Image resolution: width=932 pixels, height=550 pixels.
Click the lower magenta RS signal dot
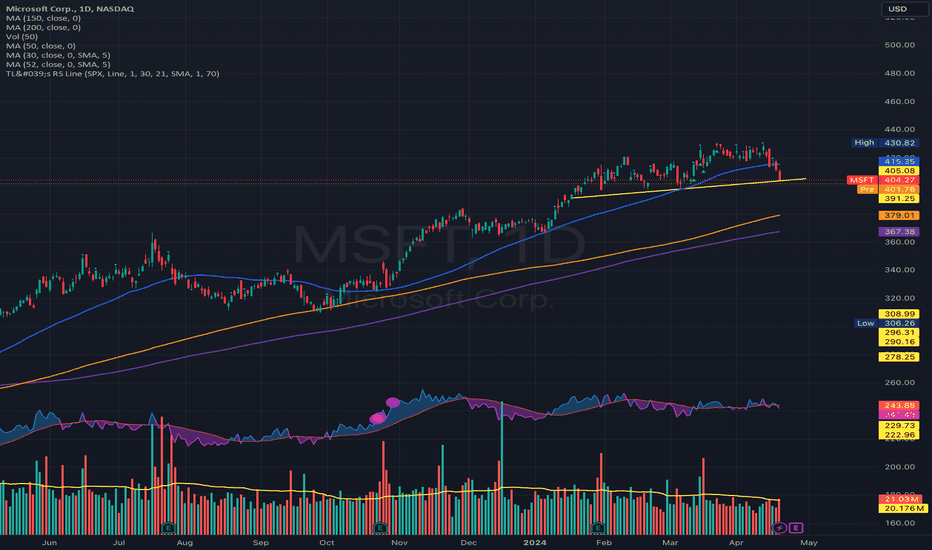pos(377,418)
